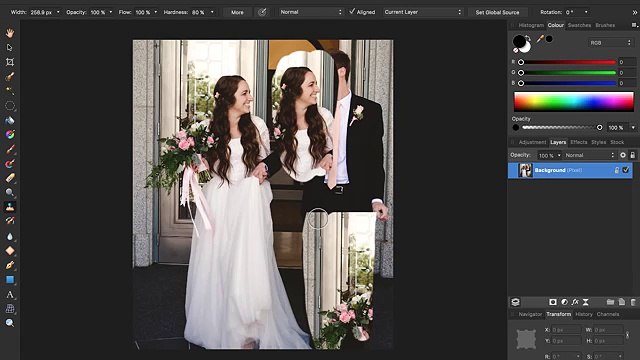Add a new pixel layer icon

point(622,302)
